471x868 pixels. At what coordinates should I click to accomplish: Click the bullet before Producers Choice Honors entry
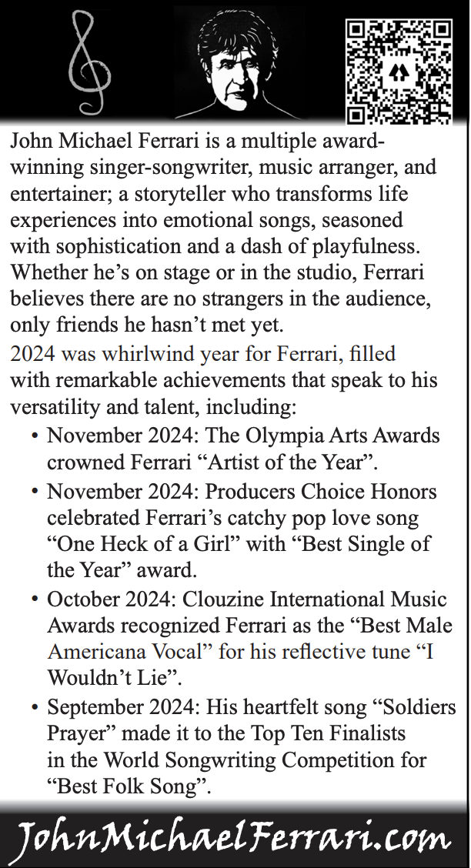tap(35, 492)
